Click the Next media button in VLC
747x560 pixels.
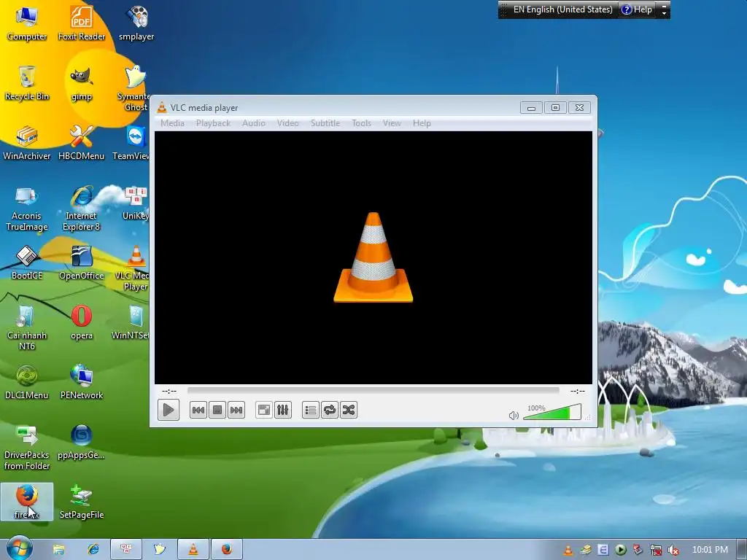236,410
